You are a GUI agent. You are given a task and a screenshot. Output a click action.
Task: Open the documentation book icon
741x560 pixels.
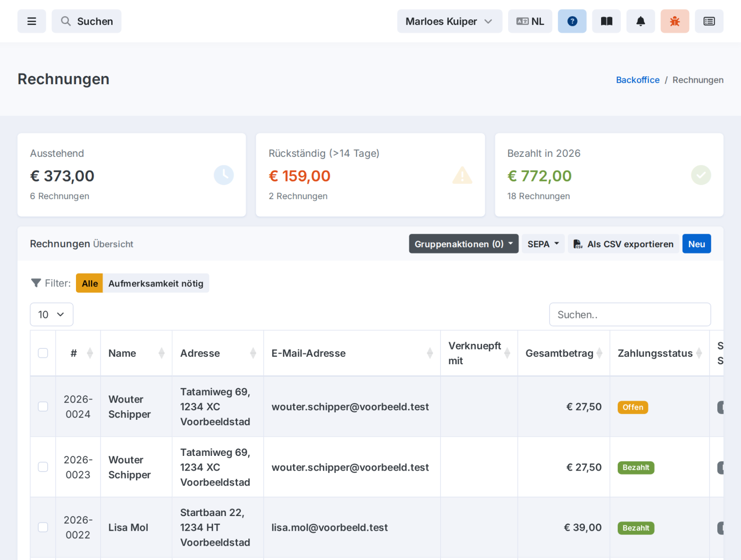click(606, 21)
